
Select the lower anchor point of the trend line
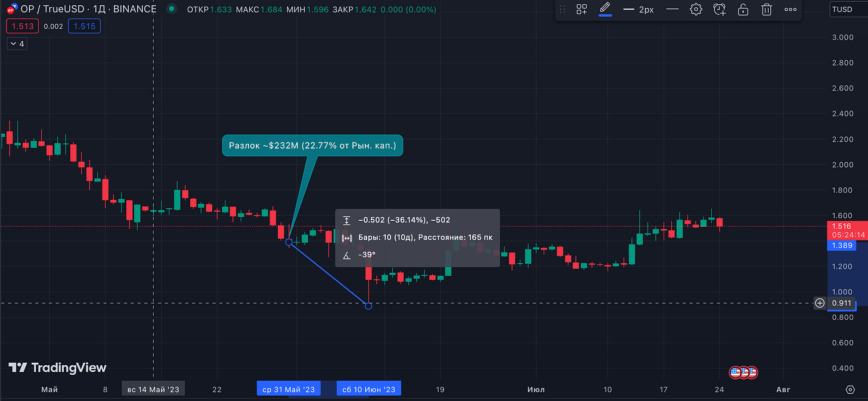click(x=368, y=306)
